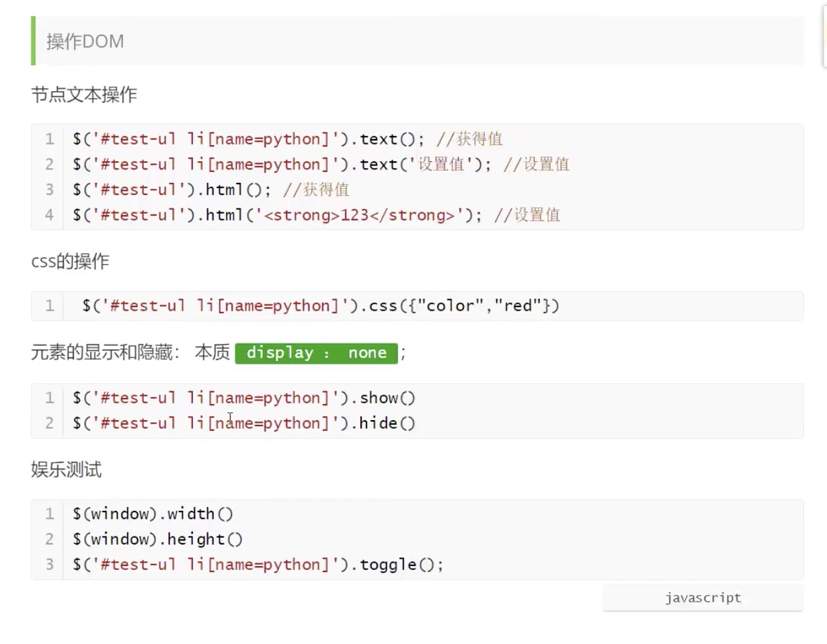827x644 pixels.
Task: Click line number 4 in first code block
Action: point(49,215)
